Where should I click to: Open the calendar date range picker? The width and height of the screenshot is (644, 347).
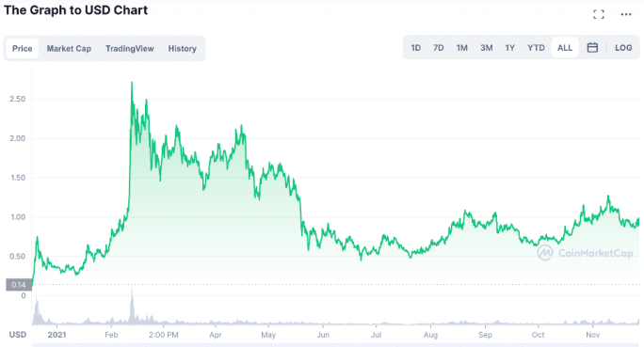point(592,48)
